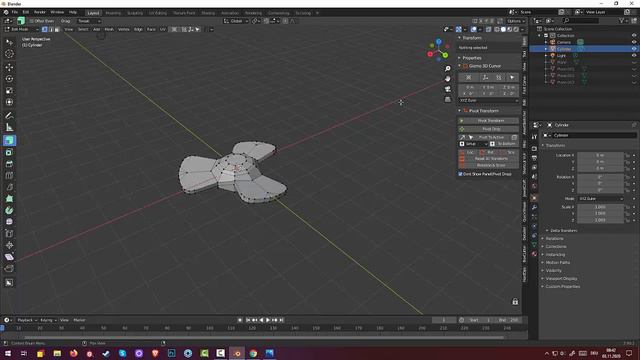Select the Loop Cut tool
This screenshot has height=360, width=640.
point(9,176)
